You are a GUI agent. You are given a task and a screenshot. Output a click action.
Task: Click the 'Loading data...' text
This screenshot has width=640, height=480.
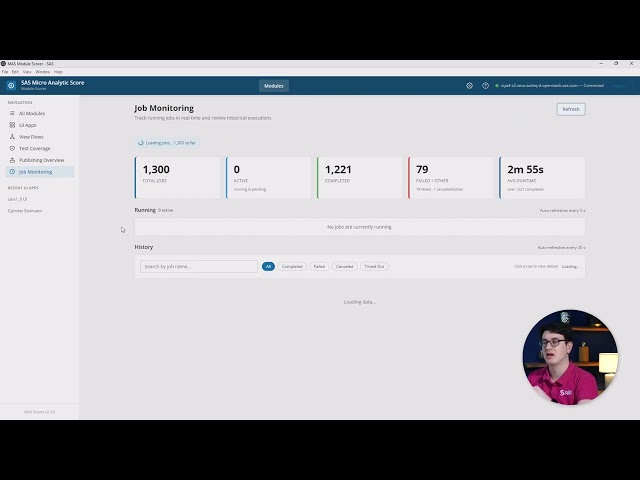[360, 302]
